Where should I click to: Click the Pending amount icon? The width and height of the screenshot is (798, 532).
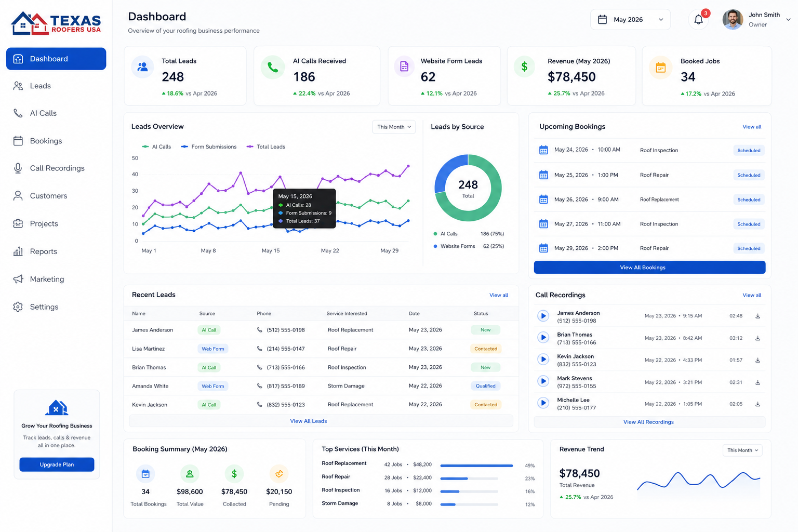(x=279, y=474)
